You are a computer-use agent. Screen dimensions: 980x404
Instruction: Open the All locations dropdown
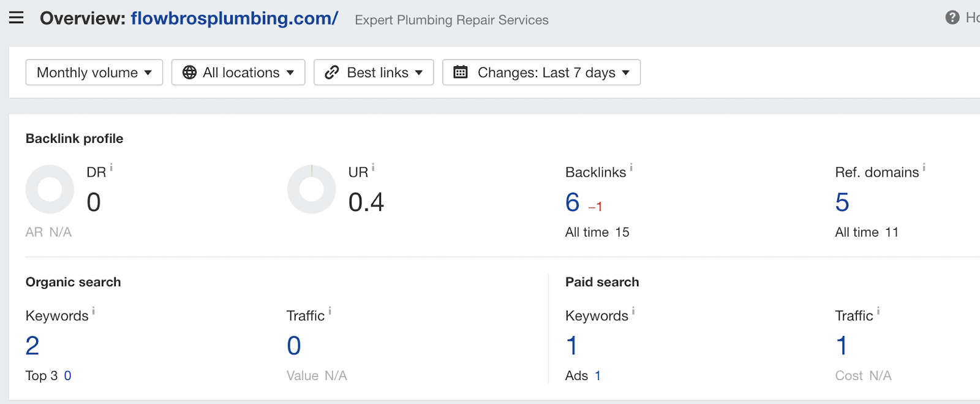pos(238,72)
